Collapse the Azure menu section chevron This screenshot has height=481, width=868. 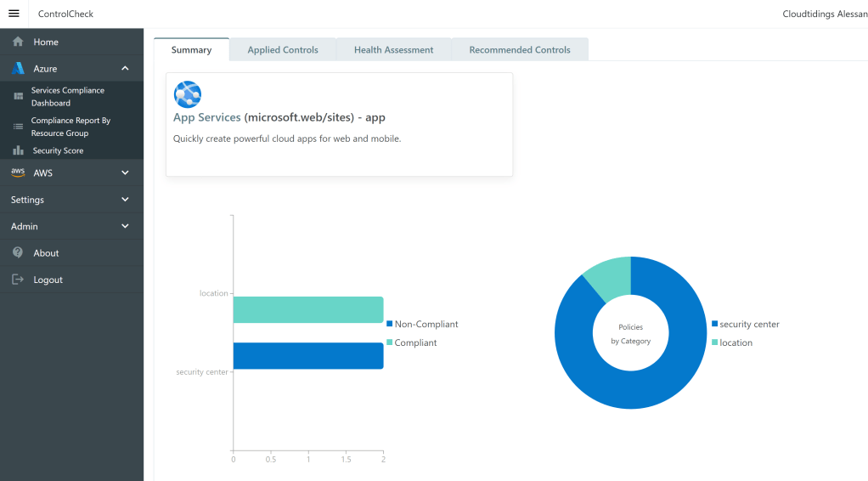tap(125, 69)
